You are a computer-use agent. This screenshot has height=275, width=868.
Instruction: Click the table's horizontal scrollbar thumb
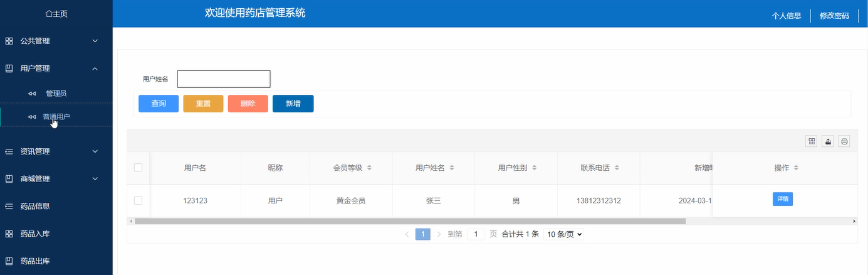[410, 221]
